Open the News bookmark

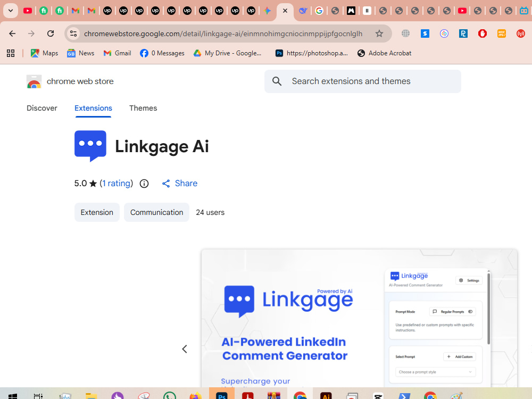pos(80,53)
